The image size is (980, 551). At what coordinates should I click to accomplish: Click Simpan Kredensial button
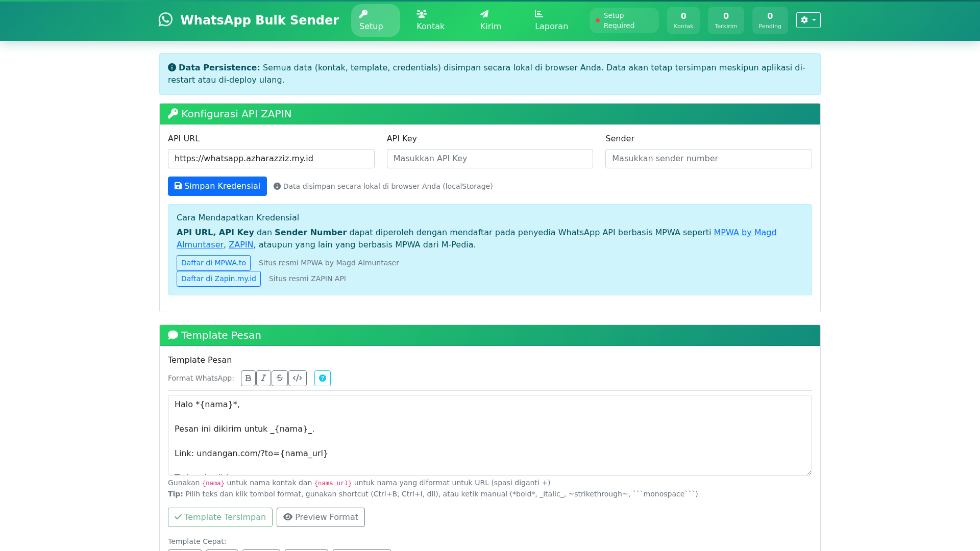coord(217,186)
